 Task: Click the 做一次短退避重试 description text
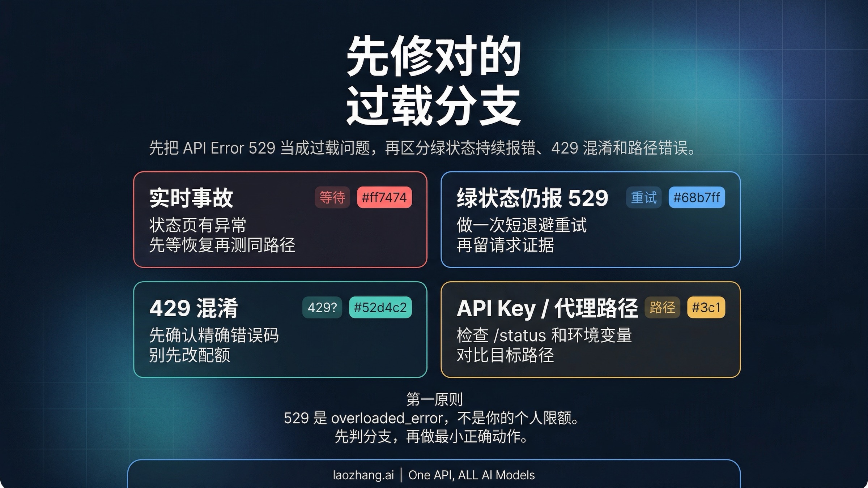pyautogui.click(x=522, y=225)
